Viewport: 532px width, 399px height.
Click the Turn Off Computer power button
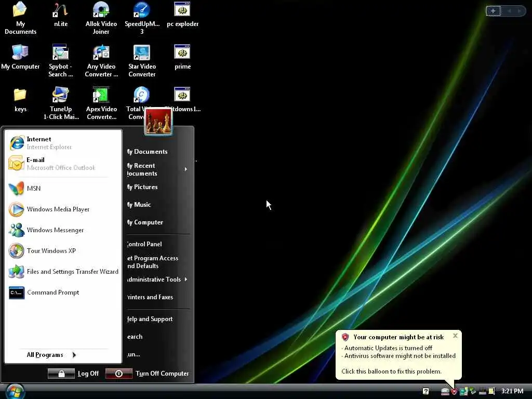(119, 374)
